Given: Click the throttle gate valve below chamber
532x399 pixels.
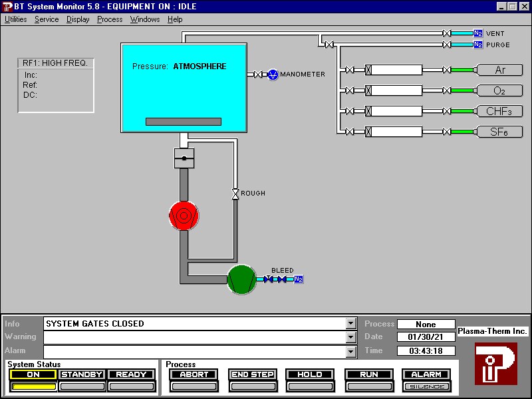Looking at the screenshot, I should [x=184, y=158].
